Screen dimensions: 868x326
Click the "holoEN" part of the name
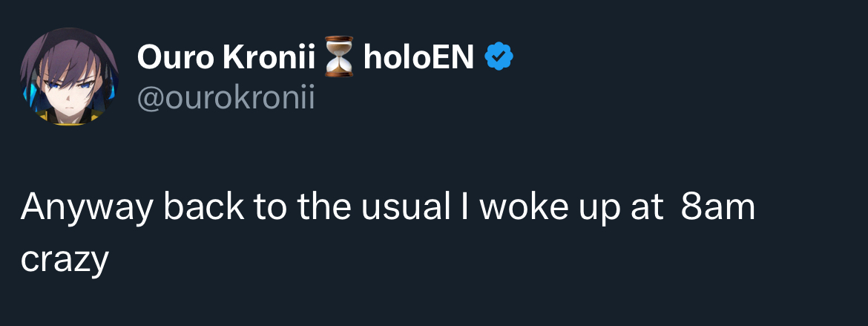[418, 57]
